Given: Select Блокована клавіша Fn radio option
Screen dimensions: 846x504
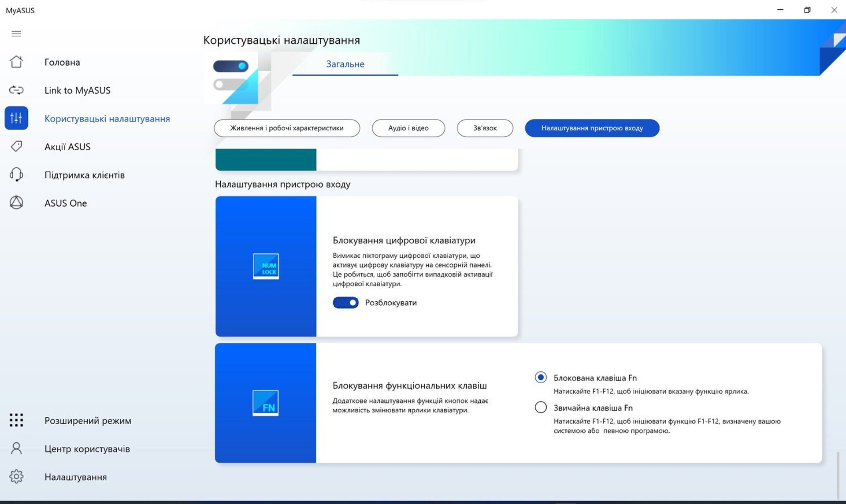Looking at the screenshot, I should tap(541, 378).
